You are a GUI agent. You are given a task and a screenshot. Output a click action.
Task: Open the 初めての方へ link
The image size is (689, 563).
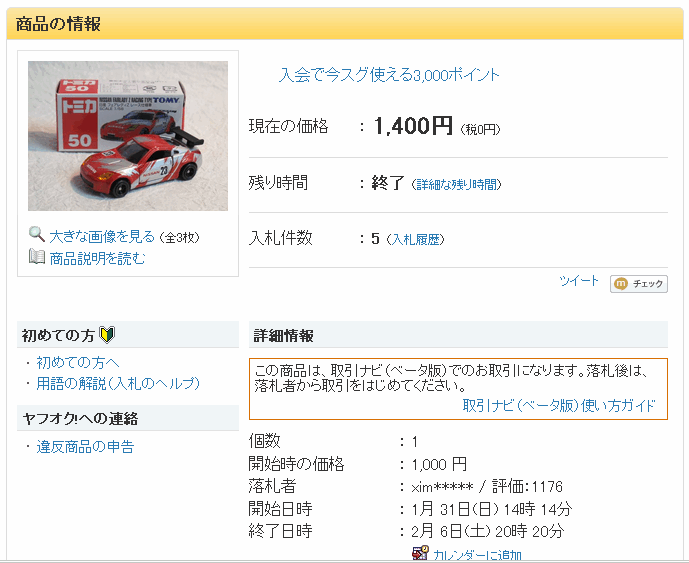(x=78, y=362)
